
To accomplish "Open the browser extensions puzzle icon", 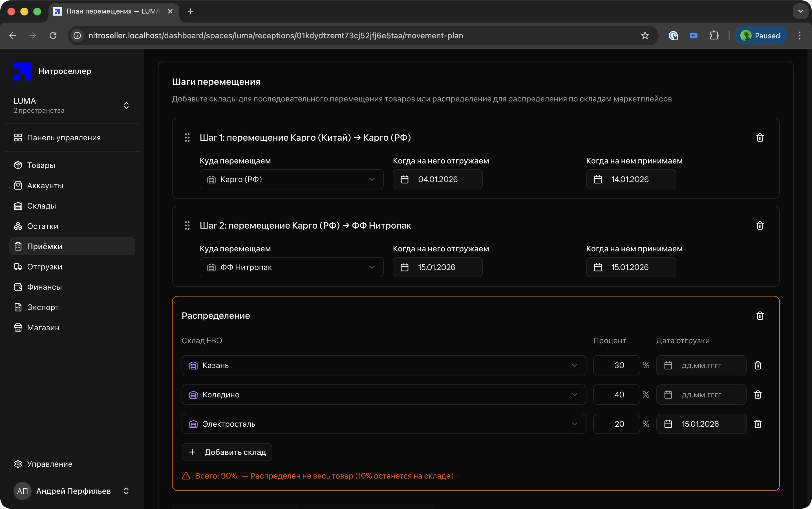I will click(x=714, y=36).
